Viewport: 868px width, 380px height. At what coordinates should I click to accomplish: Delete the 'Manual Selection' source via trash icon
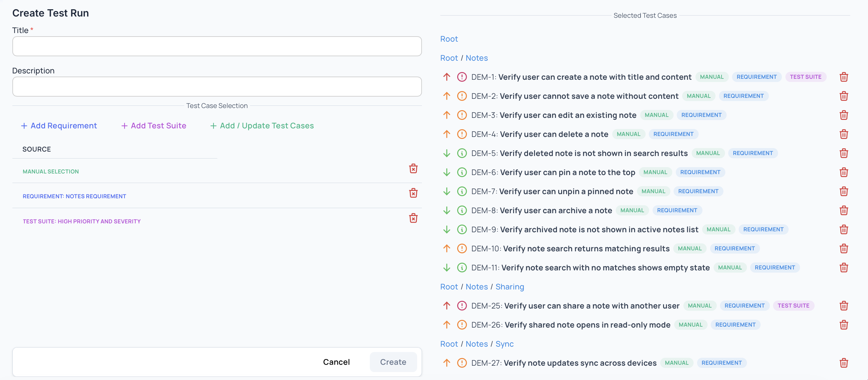pos(413,169)
